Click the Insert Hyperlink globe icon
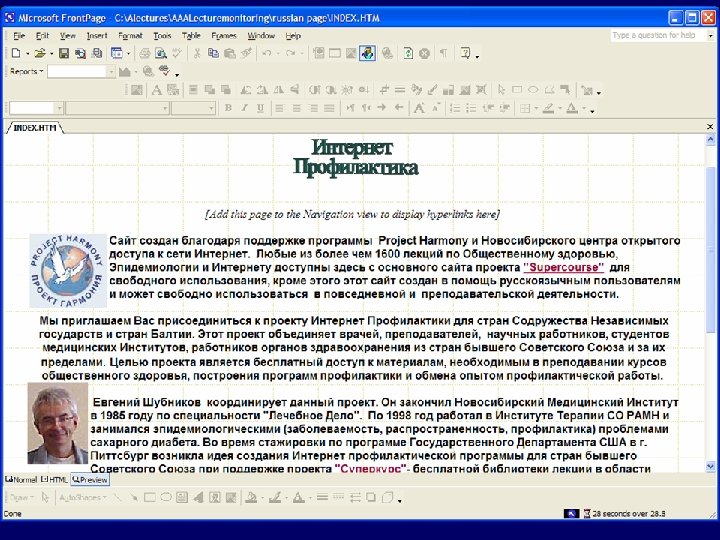The height and width of the screenshot is (540, 720). pos(388,53)
